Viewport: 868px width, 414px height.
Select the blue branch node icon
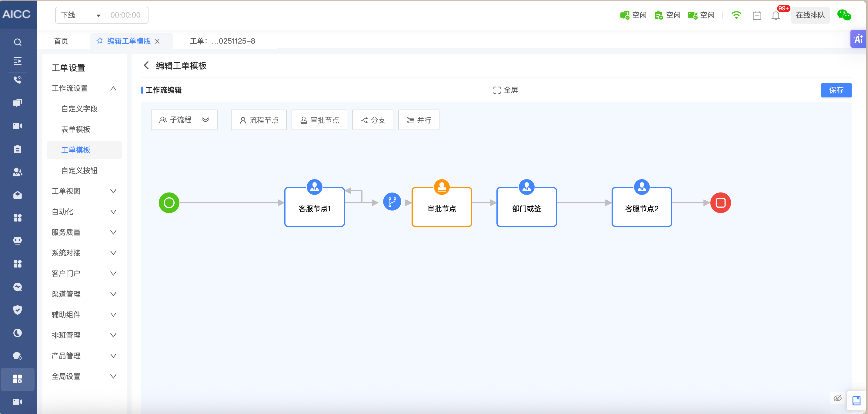point(392,202)
